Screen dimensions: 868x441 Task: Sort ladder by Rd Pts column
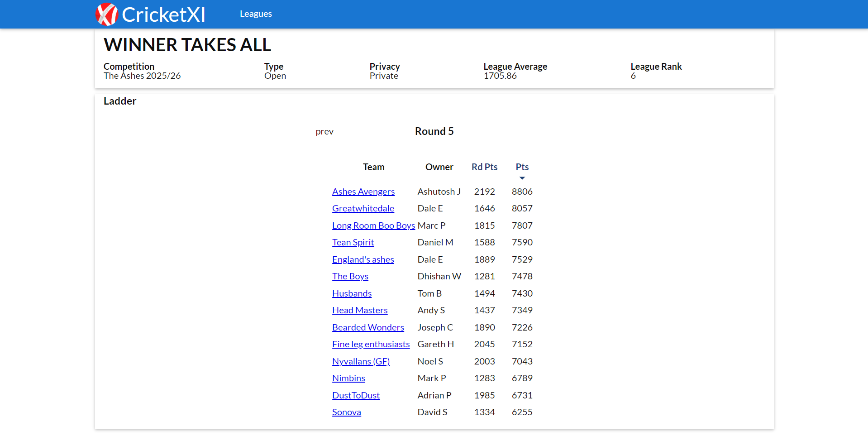[x=484, y=167]
